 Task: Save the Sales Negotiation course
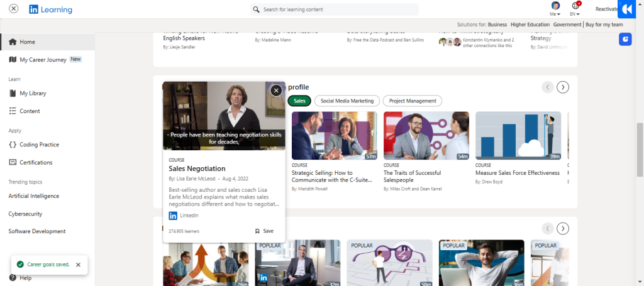point(264,231)
